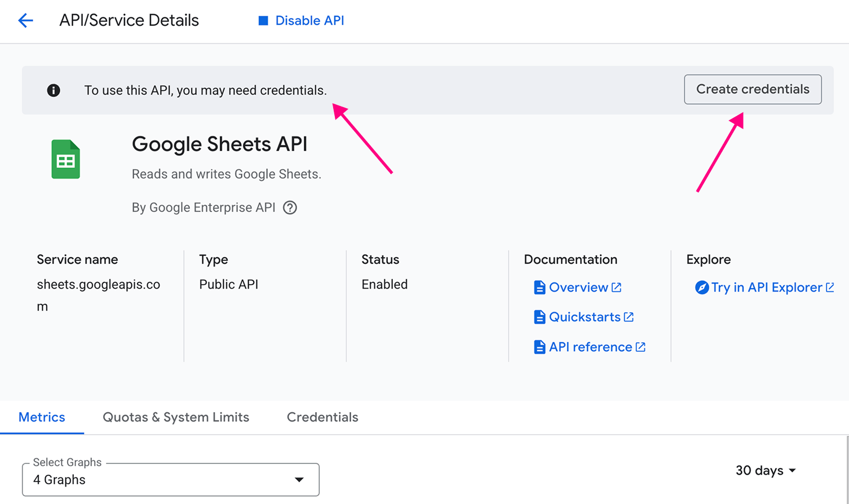
Task: Click external link icon after Try in API Explorer
Action: (830, 288)
